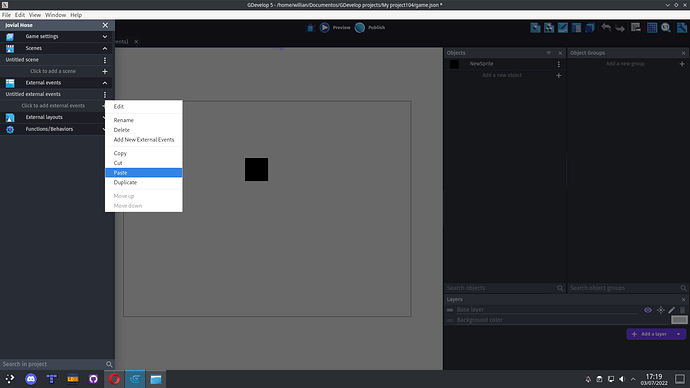Image resolution: width=690 pixels, height=388 pixels.
Task: Choose Edit in the context menu
Action: click(x=143, y=106)
